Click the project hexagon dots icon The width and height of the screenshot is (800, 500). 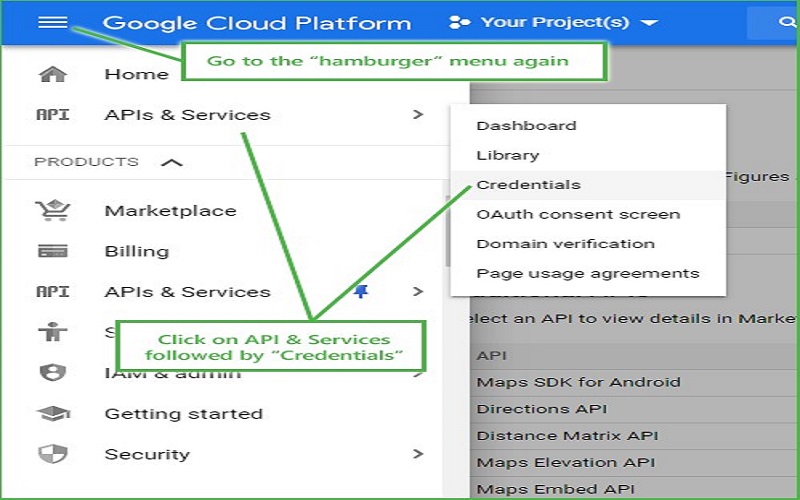pyautogui.click(x=459, y=22)
